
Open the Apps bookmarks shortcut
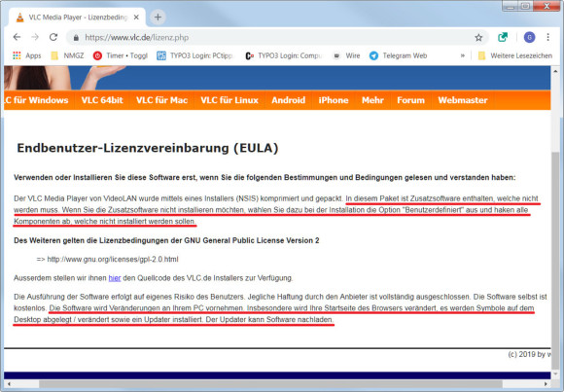(27, 55)
